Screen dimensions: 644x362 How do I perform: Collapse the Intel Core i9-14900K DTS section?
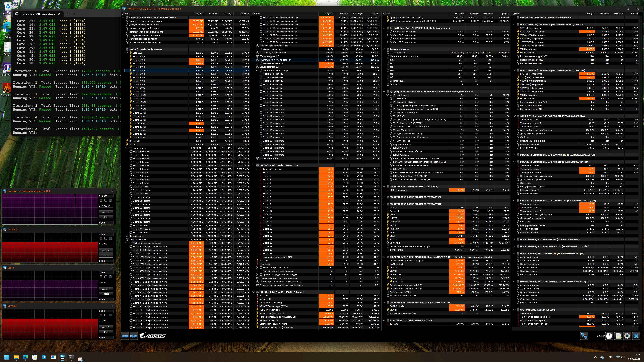pyautogui.click(x=253, y=165)
